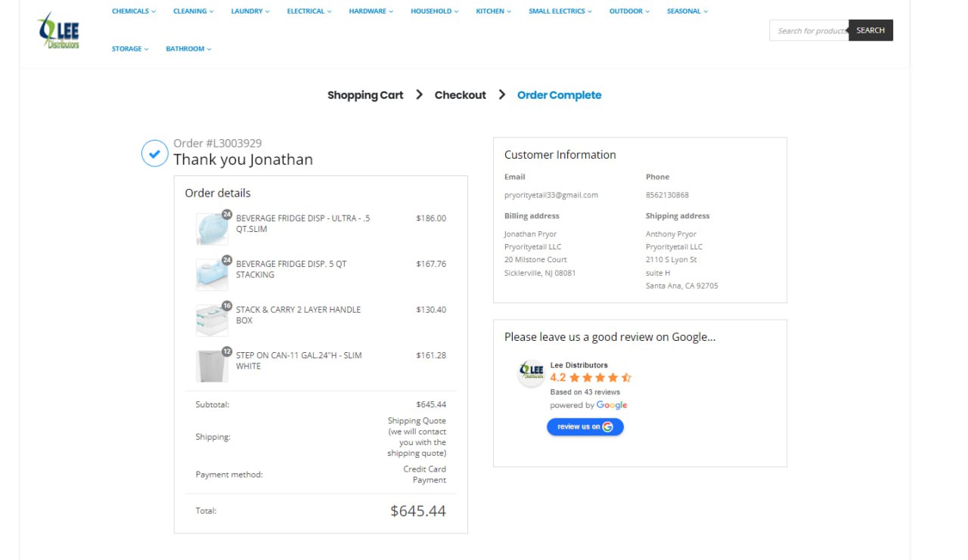Focus the Search for products field
Image resolution: width=968 pixels, height=560 pixels.
click(809, 30)
